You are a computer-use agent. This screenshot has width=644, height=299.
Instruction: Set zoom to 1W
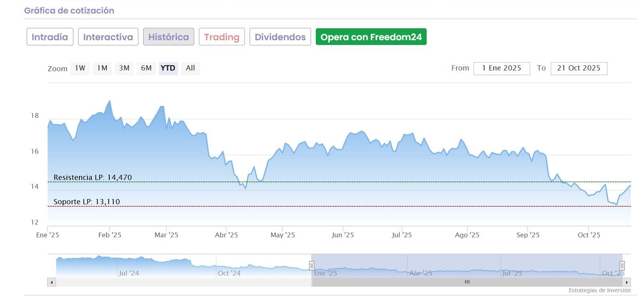coord(80,68)
